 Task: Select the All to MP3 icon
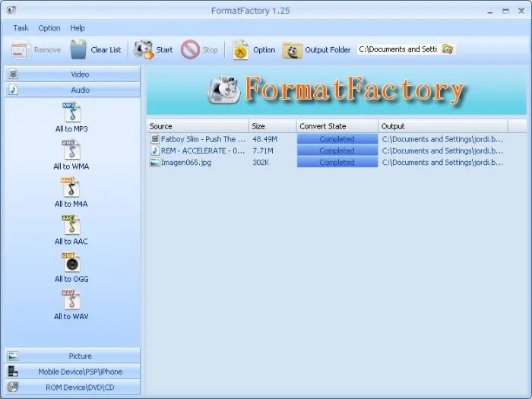[x=71, y=112]
